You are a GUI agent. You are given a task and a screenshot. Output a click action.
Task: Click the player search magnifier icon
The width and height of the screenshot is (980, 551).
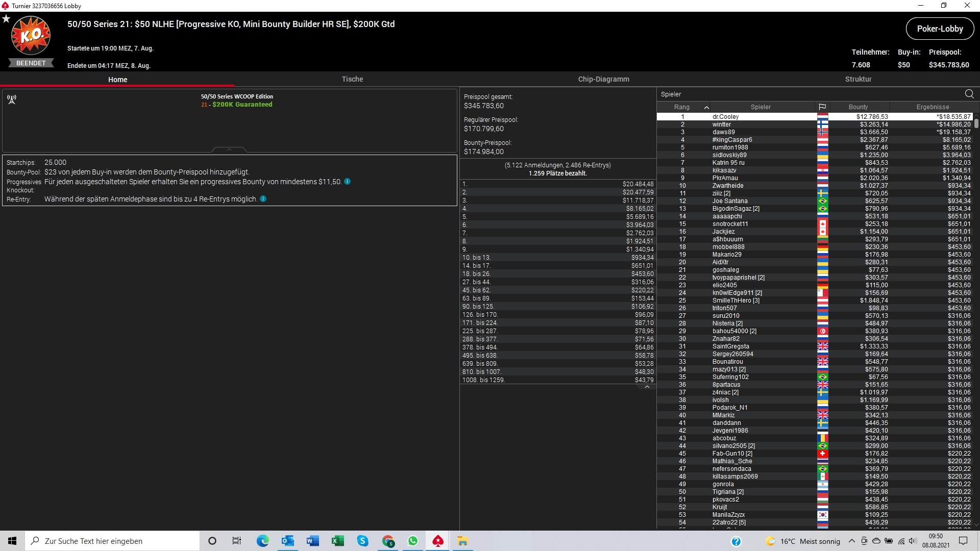(969, 94)
